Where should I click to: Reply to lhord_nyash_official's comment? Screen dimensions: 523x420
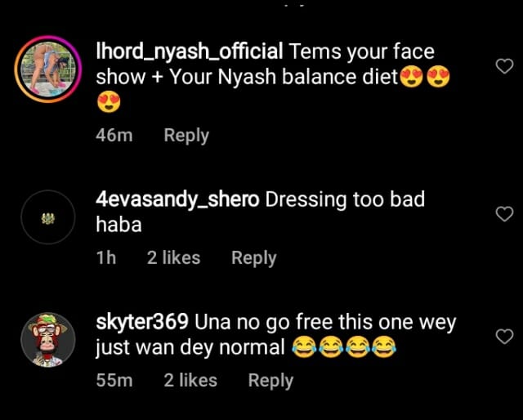tap(186, 136)
